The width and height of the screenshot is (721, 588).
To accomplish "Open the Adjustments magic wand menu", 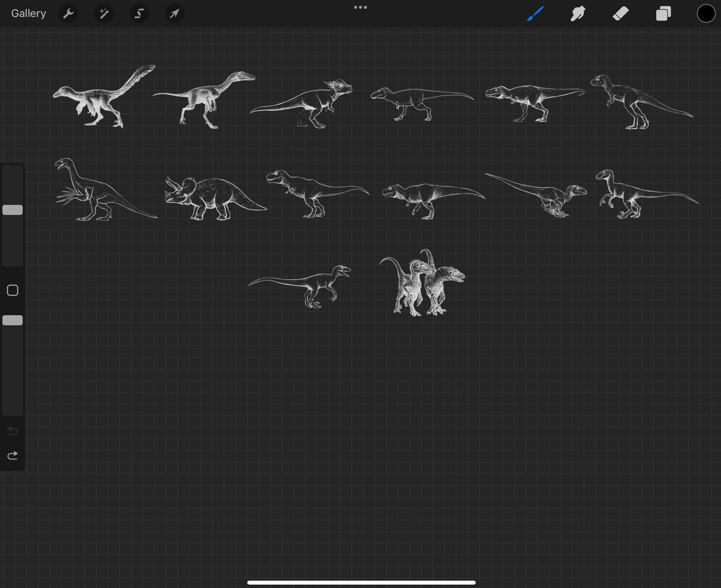I will [x=104, y=14].
